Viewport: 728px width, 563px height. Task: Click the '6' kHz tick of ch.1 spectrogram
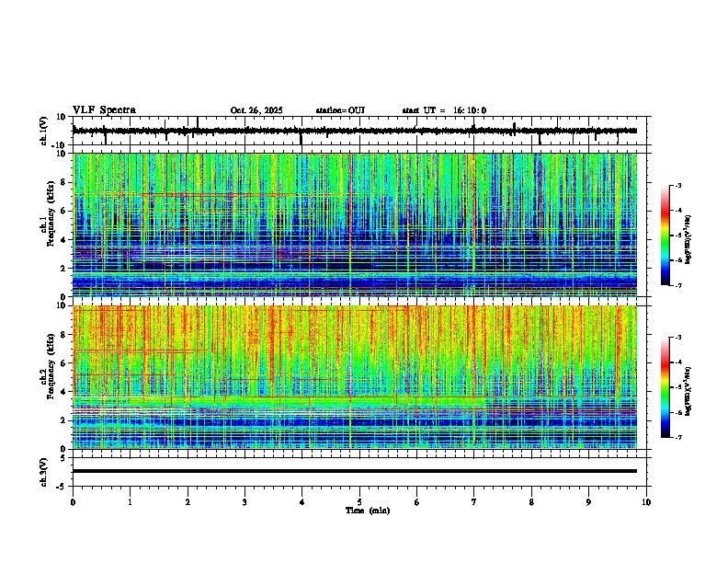click(x=63, y=211)
